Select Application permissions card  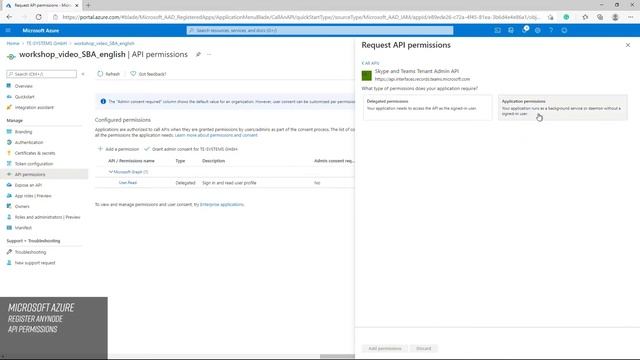pyautogui.click(x=562, y=107)
